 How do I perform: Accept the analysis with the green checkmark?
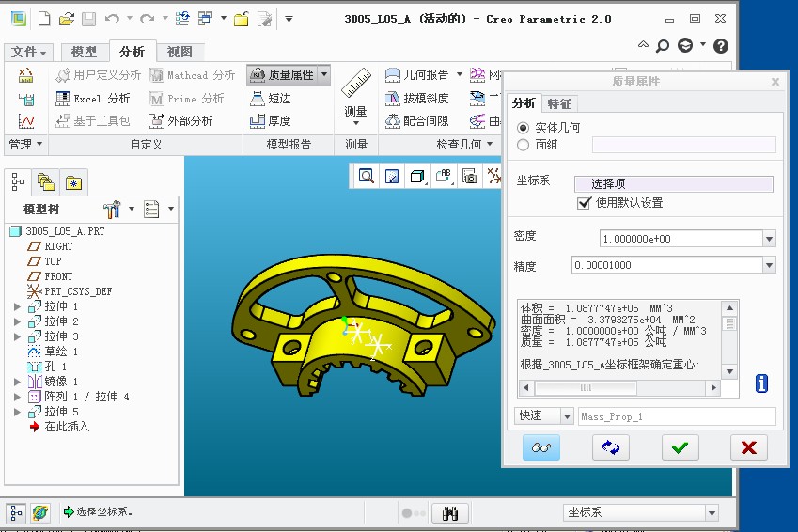(680, 447)
